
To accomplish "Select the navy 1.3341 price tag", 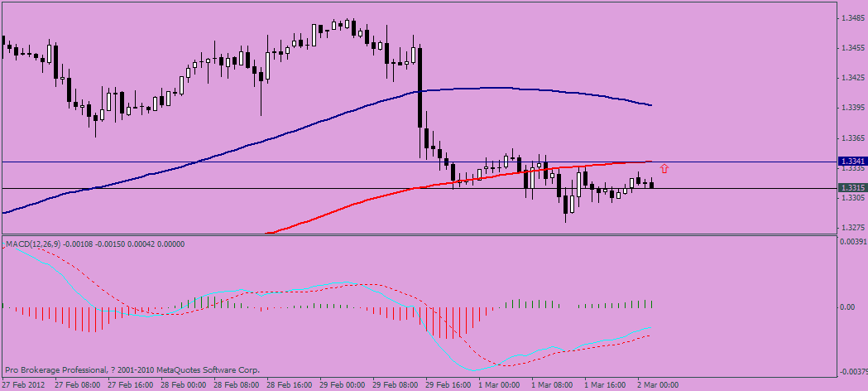I will [852, 162].
